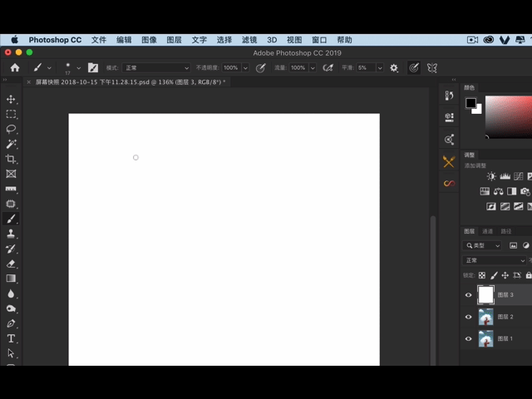532x399 pixels.
Task: Select the Blur tool
Action: pyautogui.click(x=11, y=293)
